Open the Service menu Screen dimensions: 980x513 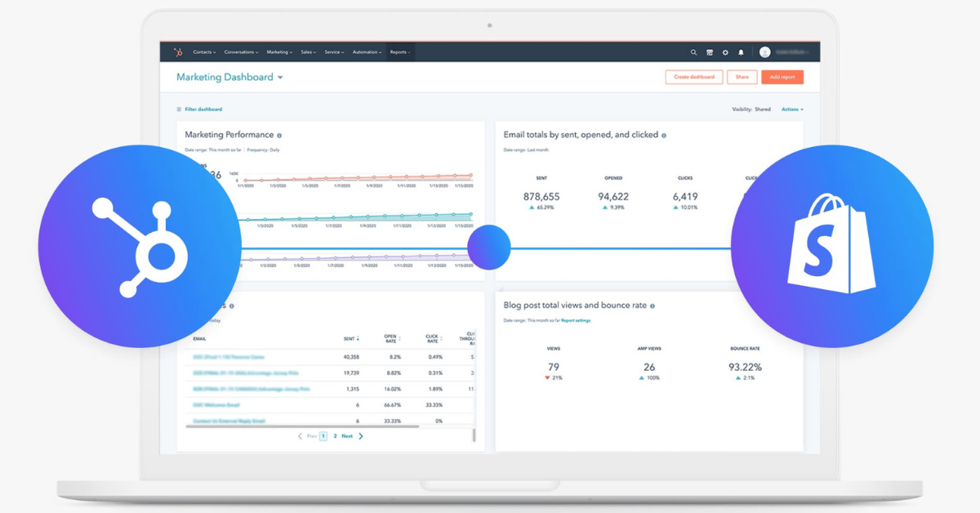tap(334, 52)
